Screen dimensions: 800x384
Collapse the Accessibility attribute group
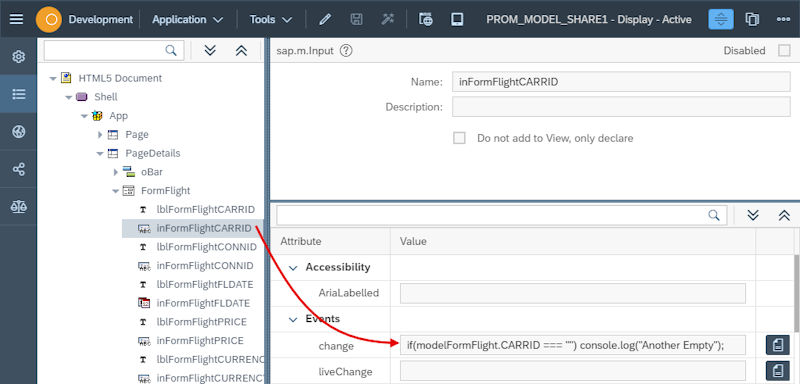293,267
